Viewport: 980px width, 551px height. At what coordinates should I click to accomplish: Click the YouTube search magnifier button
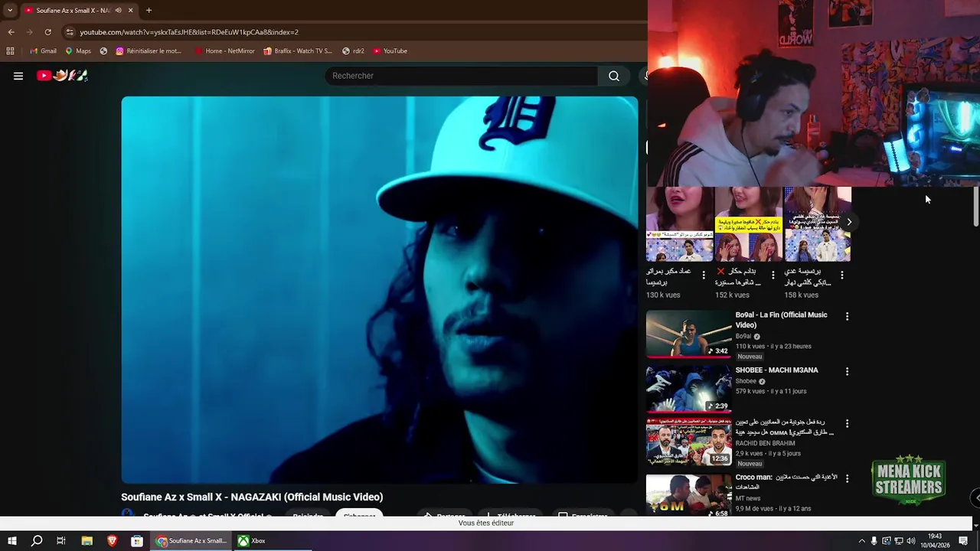pos(614,76)
